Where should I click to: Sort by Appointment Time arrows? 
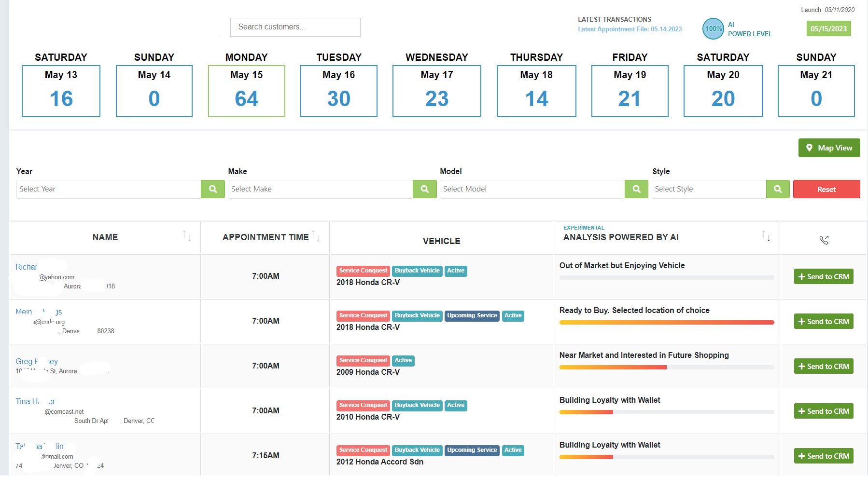tap(316, 235)
